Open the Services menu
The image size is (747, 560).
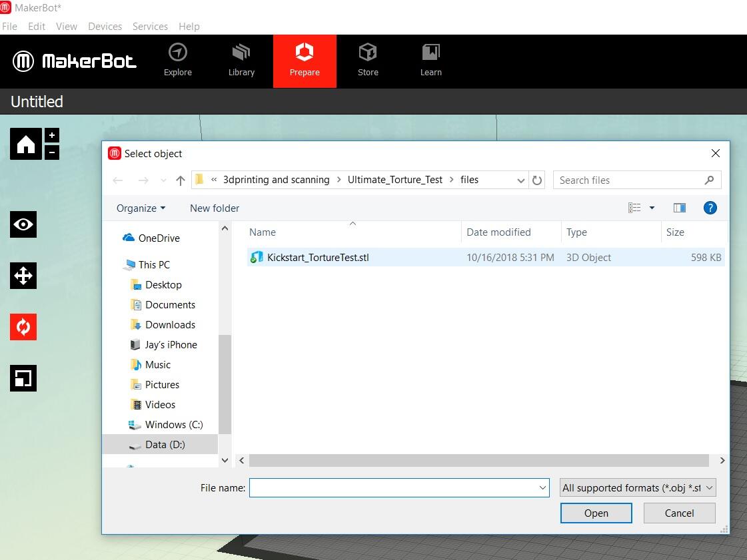(x=150, y=26)
